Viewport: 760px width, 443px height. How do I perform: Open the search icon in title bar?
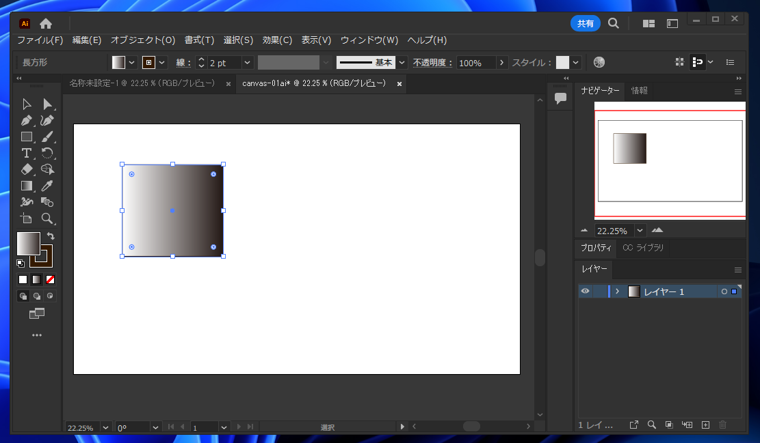coord(613,23)
